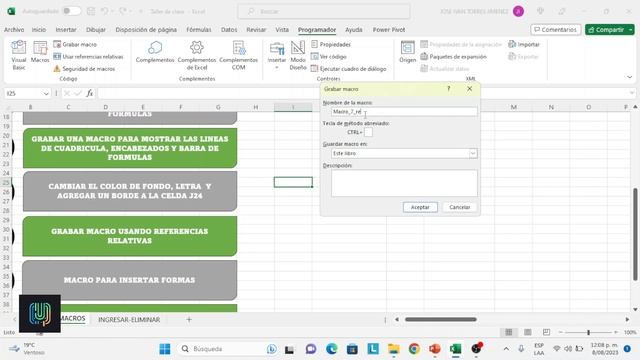
Task: Click the undo arrow
Action: 104,11
